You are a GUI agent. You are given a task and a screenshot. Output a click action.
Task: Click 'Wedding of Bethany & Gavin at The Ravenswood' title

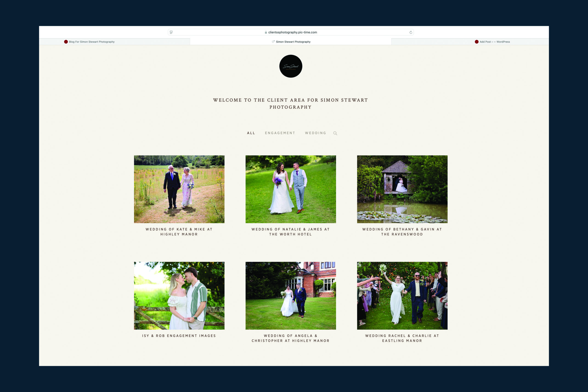pyautogui.click(x=402, y=232)
